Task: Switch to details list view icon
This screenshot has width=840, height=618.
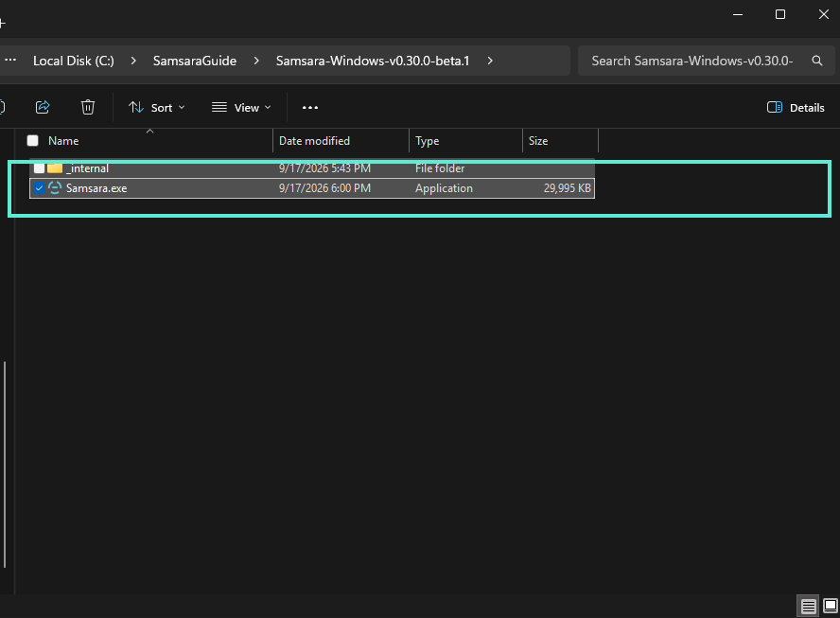Action: [809, 607]
